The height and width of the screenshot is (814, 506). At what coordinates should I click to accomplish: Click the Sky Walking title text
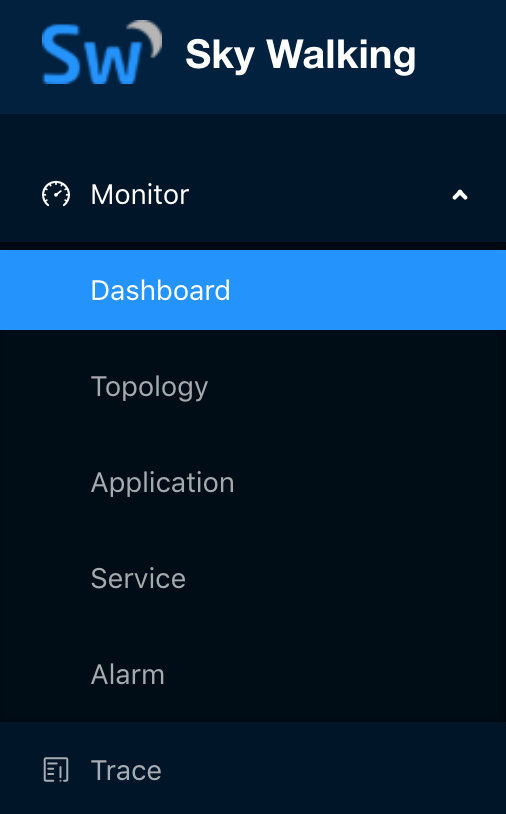coord(300,55)
